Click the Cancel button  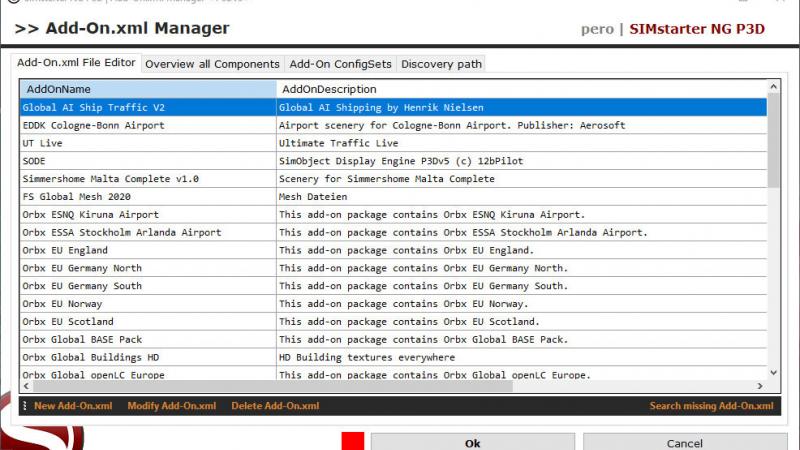click(685, 443)
